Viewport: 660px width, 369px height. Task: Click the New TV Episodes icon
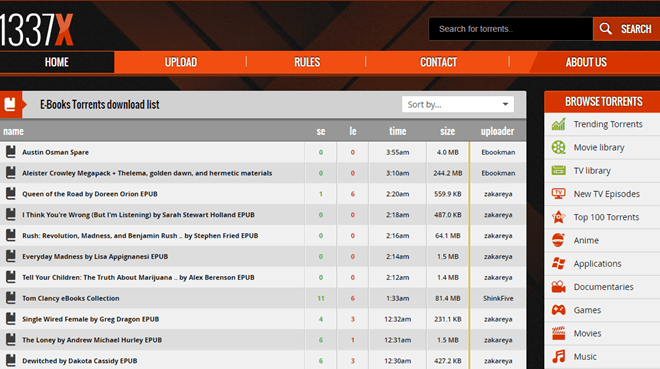pos(559,194)
